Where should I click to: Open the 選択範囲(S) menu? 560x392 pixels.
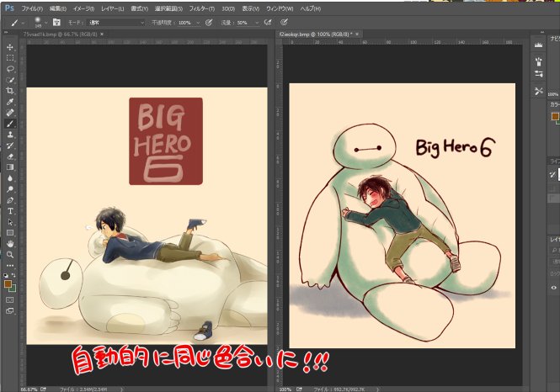pos(168,8)
